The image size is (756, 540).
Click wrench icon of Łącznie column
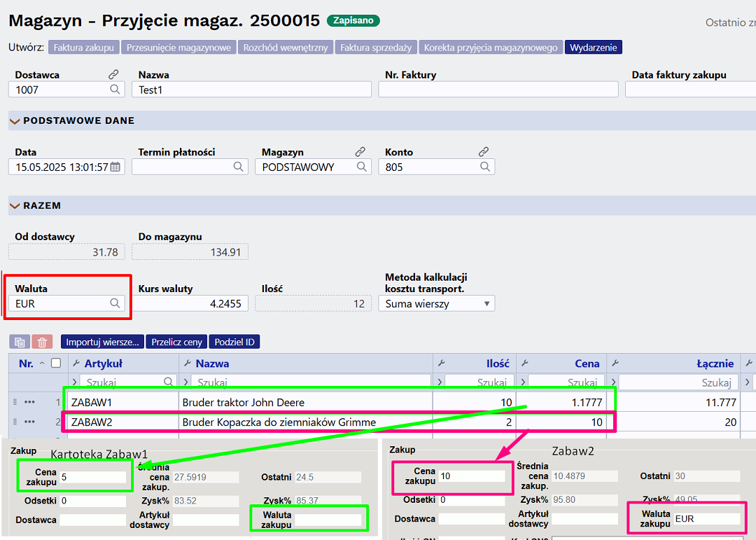615,364
